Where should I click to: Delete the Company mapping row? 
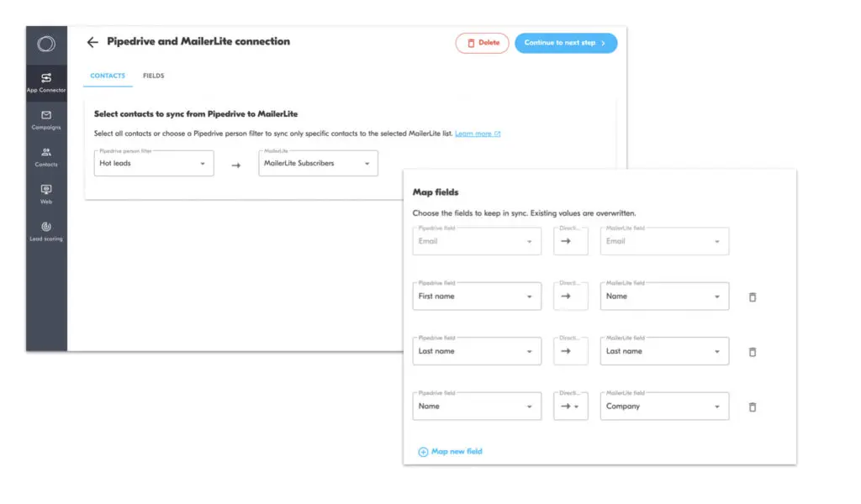point(753,407)
